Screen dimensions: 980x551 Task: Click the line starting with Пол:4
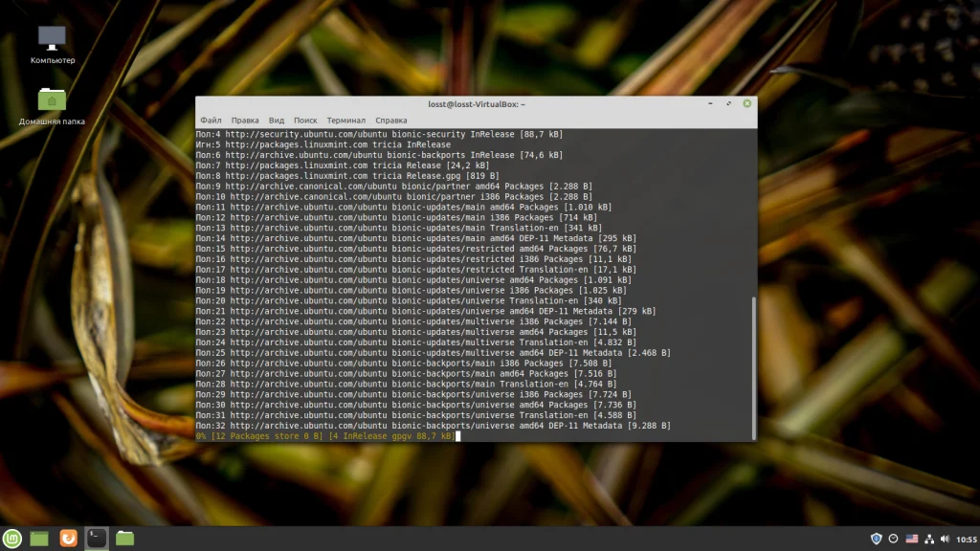click(379, 134)
